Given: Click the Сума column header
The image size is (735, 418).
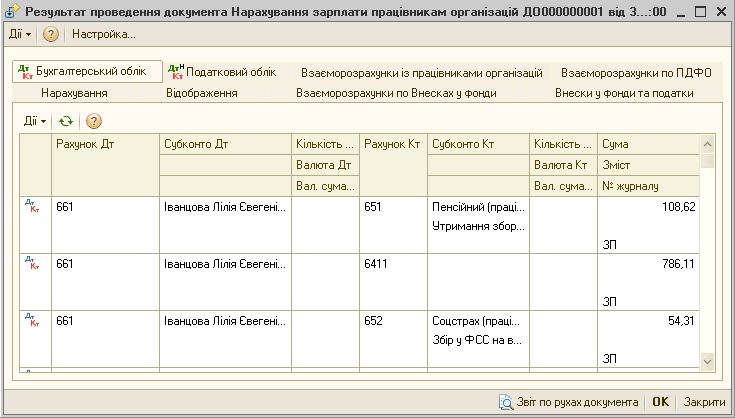Looking at the screenshot, I should coord(648,144).
